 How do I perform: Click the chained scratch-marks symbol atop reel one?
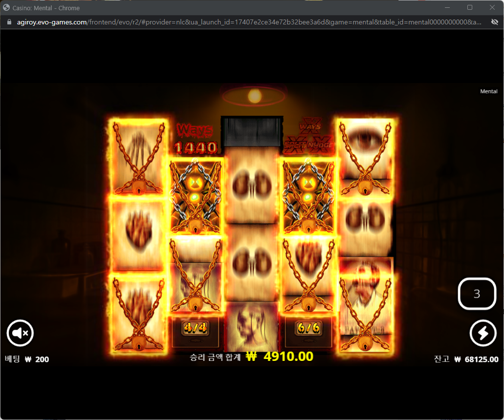coord(138,157)
